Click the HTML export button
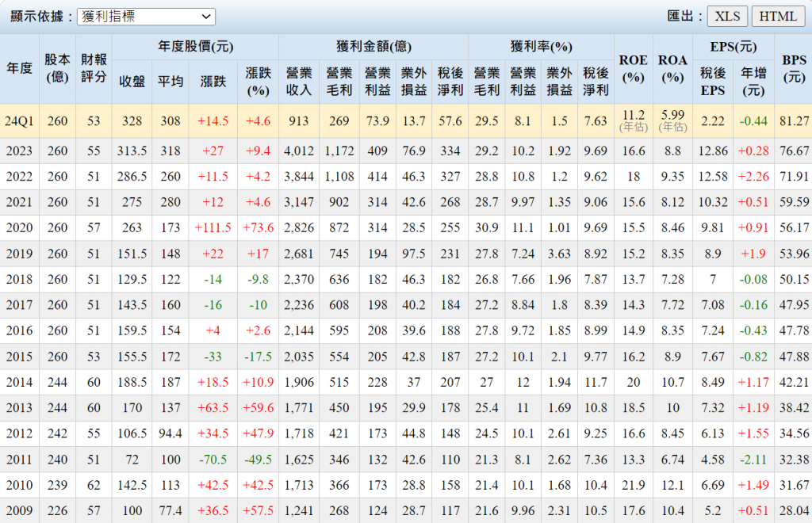The image size is (812, 523). (777, 17)
